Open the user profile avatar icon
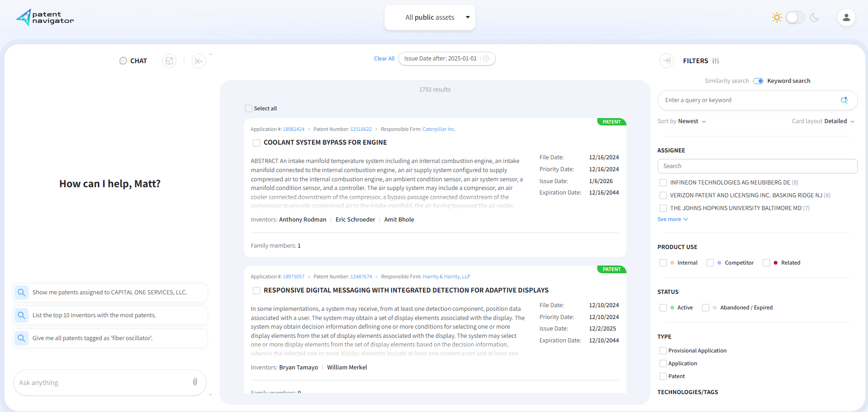Image resolution: width=868 pixels, height=412 pixels. tap(847, 17)
